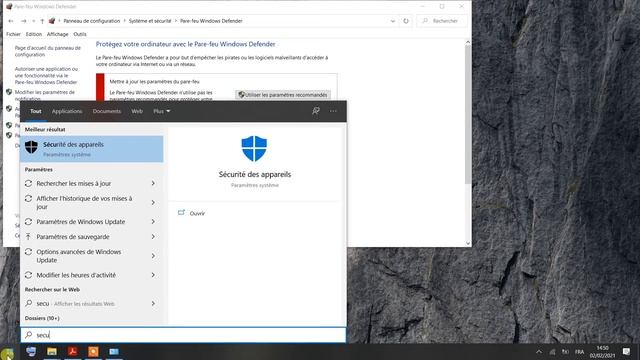Open the Edition menu
The height and width of the screenshot is (360, 640).
pyautogui.click(x=33, y=34)
